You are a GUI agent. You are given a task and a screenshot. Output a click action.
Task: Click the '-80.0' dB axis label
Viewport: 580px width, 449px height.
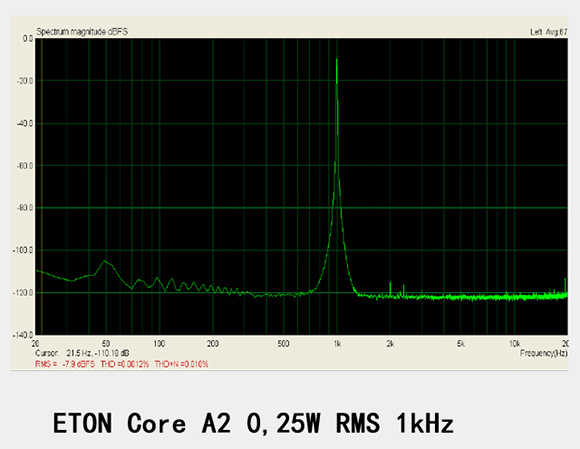tap(25, 208)
